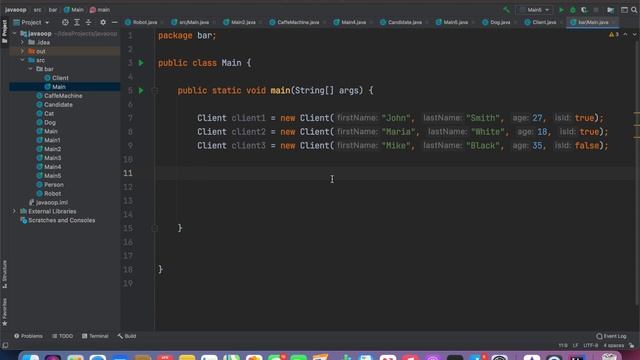Screen dimensions: 640x360
Task: Switch to the Main2.java tab
Action: (x=240, y=22)
